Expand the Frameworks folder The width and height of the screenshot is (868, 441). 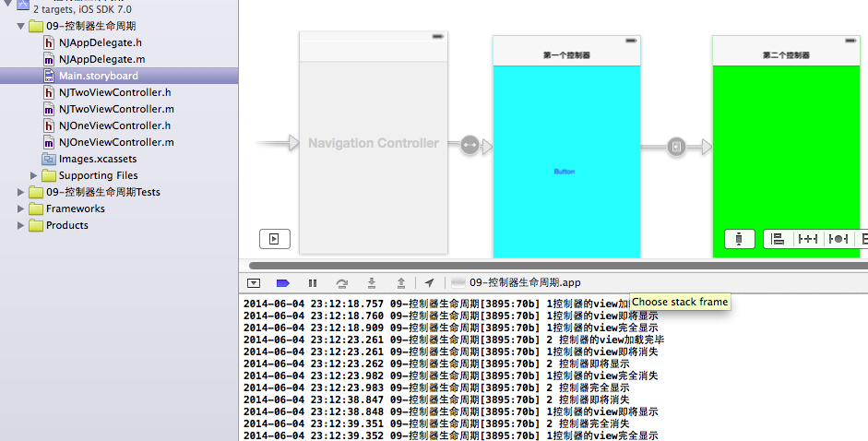pyautogui.click(x=20, y=209)
